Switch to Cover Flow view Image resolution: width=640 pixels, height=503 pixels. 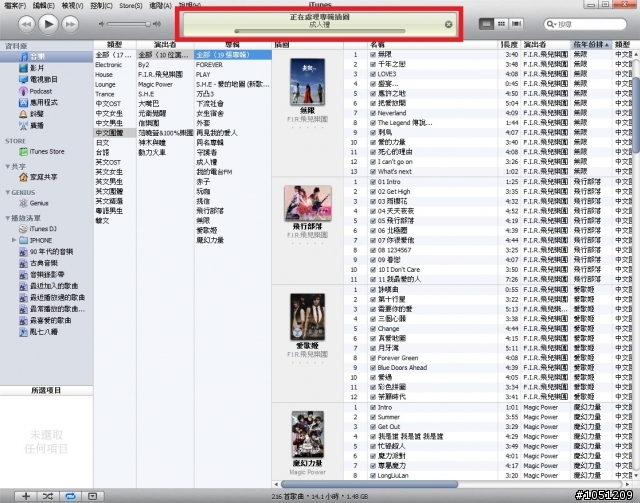point(516,24)
